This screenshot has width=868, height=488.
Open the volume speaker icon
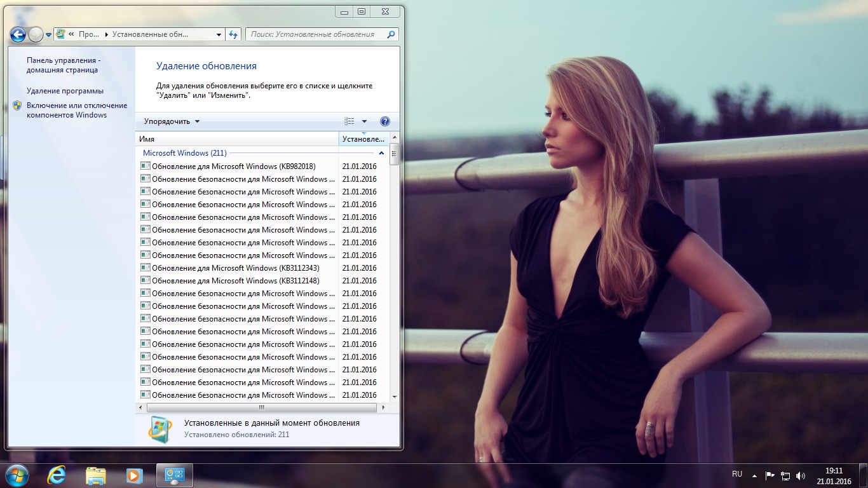pos(801,475)
